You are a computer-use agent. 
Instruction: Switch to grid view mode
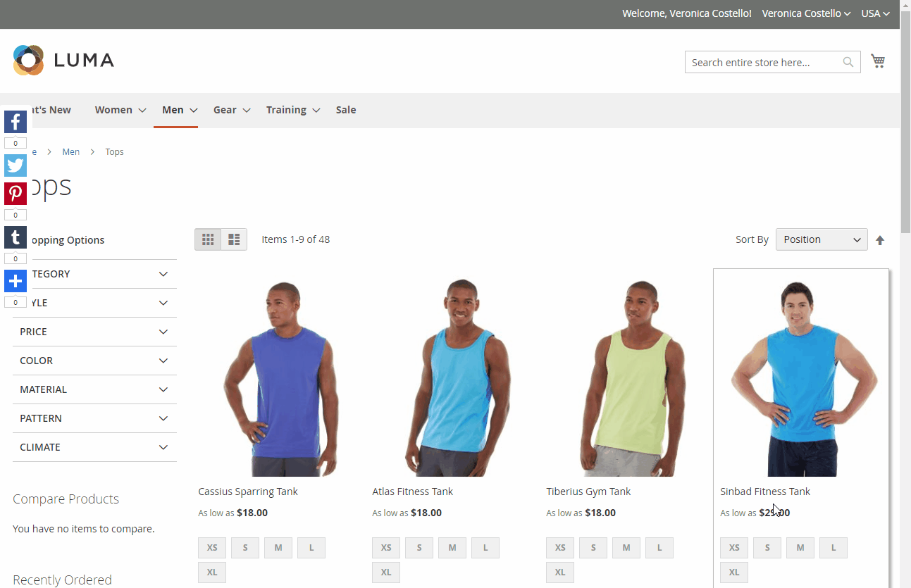[208, 239]
